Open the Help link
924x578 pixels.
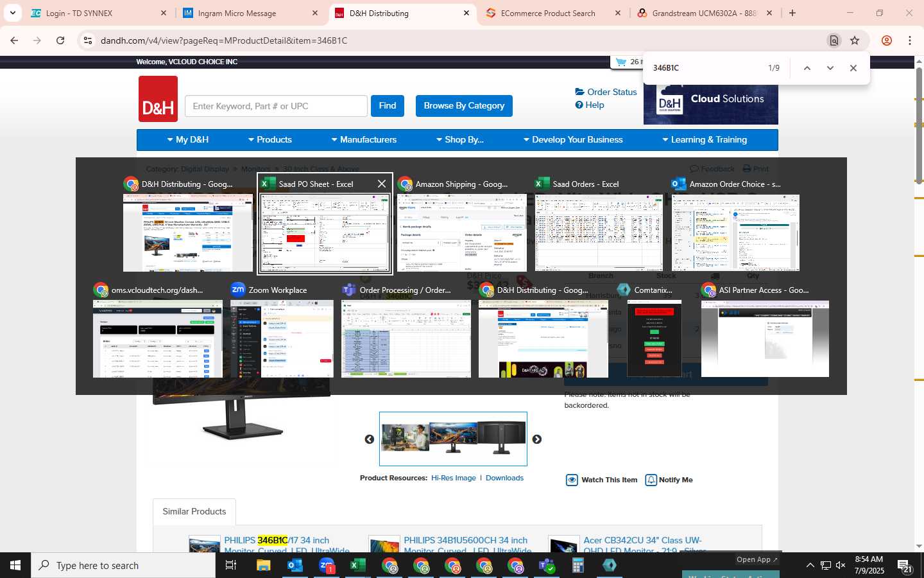590,105
